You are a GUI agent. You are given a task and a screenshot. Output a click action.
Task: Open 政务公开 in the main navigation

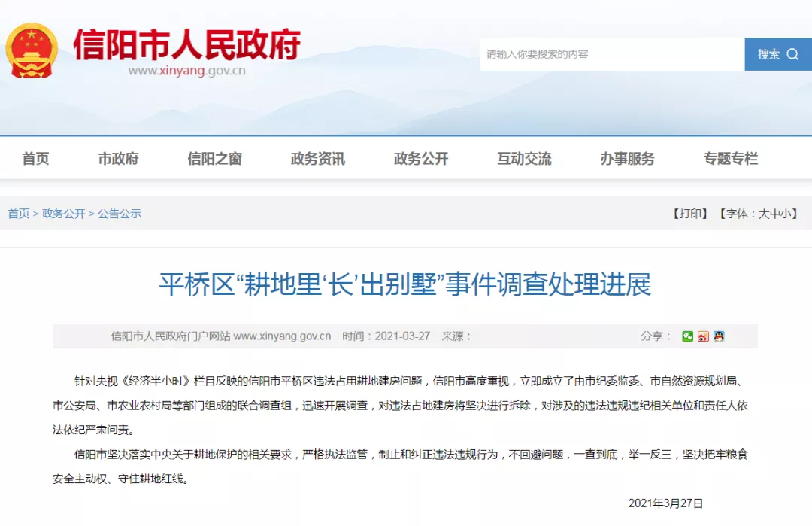[420, 159]
